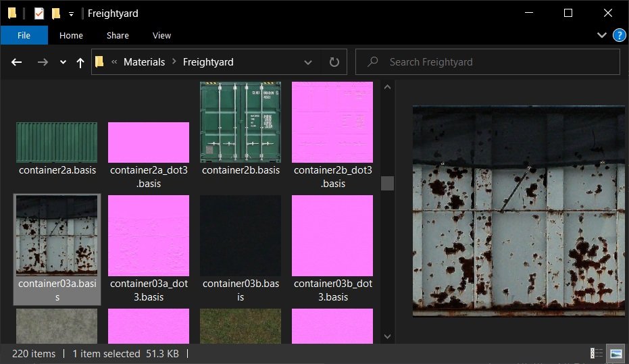
Task: Click the Back navigation arrow
Action: click(17, 62)
